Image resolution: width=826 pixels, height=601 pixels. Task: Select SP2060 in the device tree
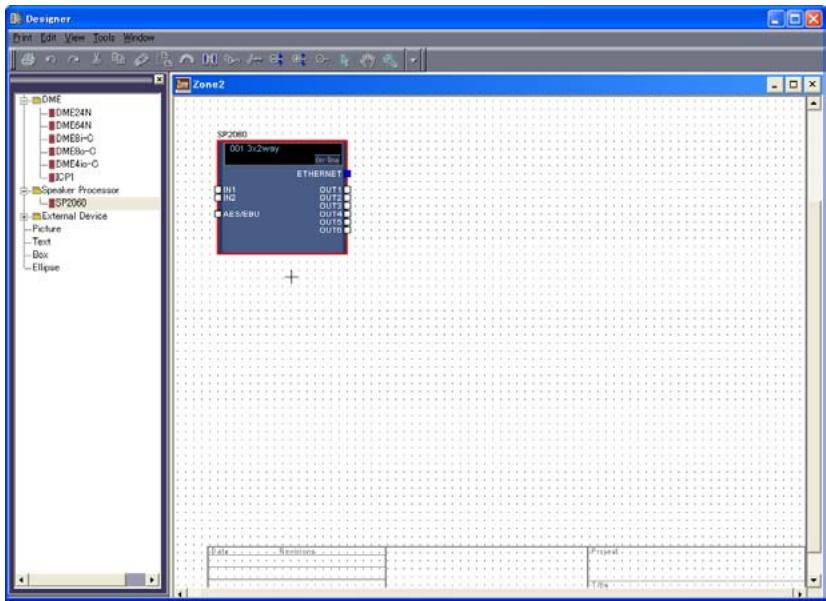click(67, 203)
